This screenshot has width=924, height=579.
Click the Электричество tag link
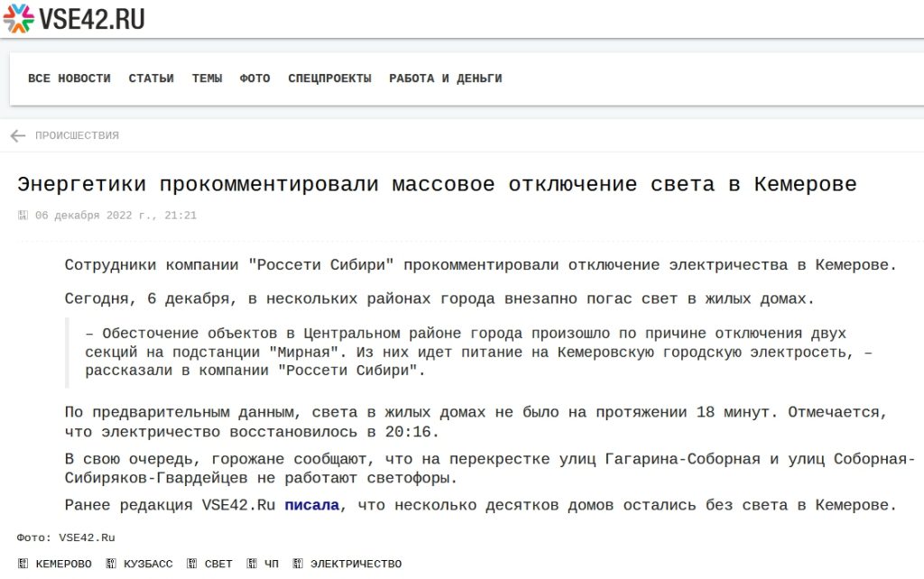[356, 565]
